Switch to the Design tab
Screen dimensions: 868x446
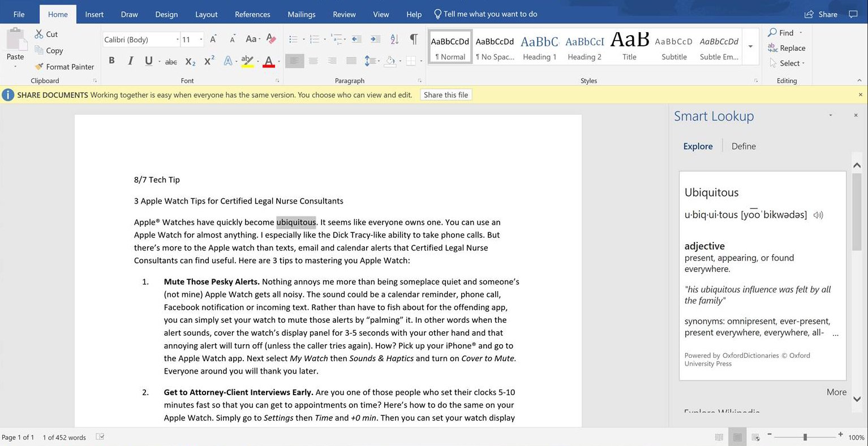click(x=166, y=14)
